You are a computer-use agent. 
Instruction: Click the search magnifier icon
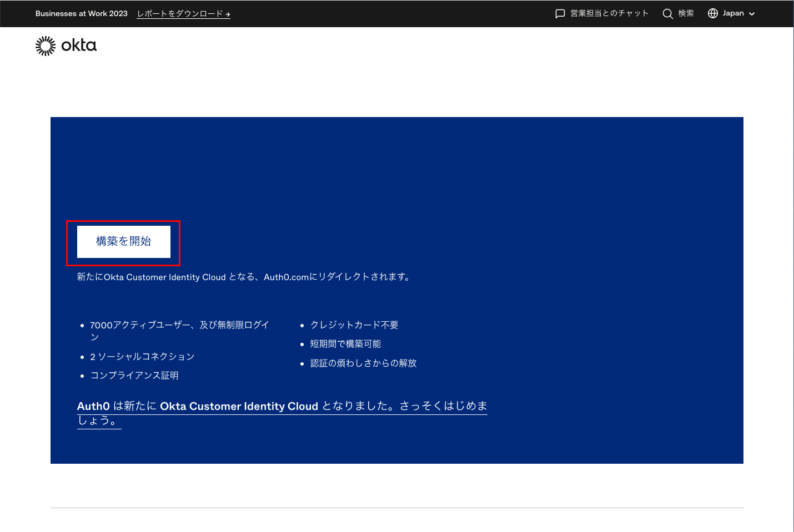coord(667,14)
